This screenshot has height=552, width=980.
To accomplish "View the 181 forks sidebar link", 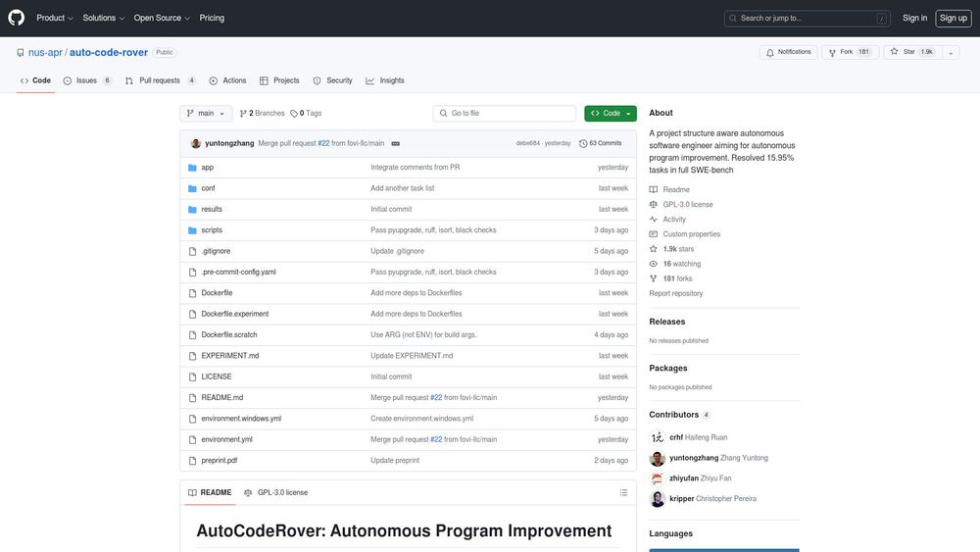I will point(670,278).
